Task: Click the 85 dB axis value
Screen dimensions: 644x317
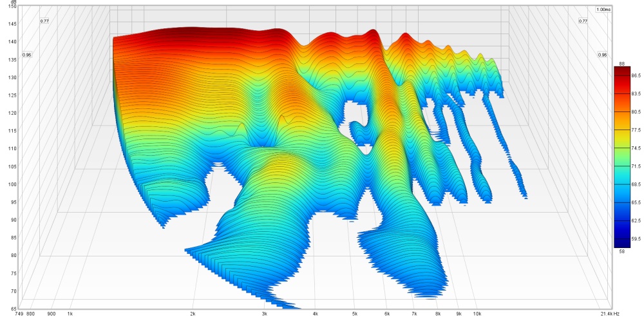Action: [14, 238]
